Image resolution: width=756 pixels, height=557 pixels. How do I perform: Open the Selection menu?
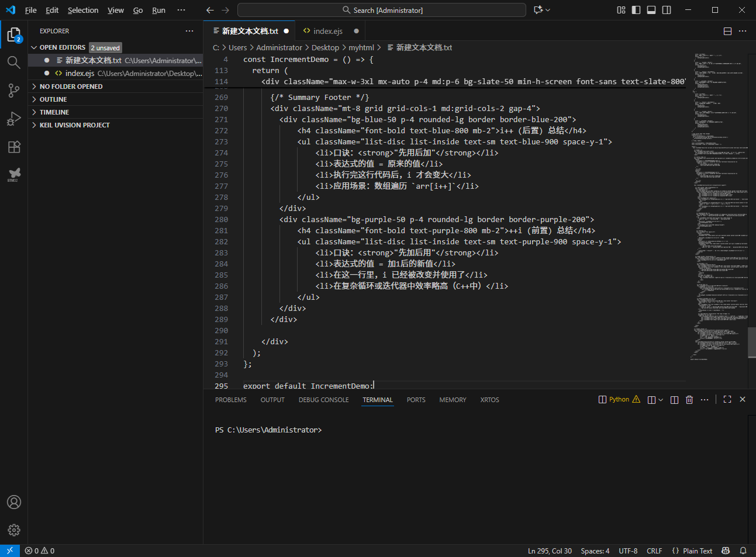pos(83,10)
